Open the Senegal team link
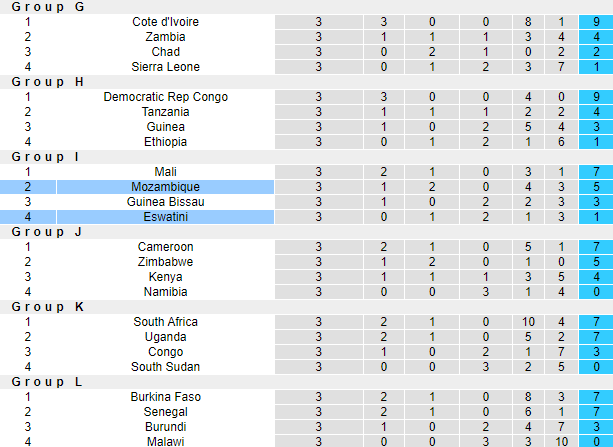 pos(165,412)
